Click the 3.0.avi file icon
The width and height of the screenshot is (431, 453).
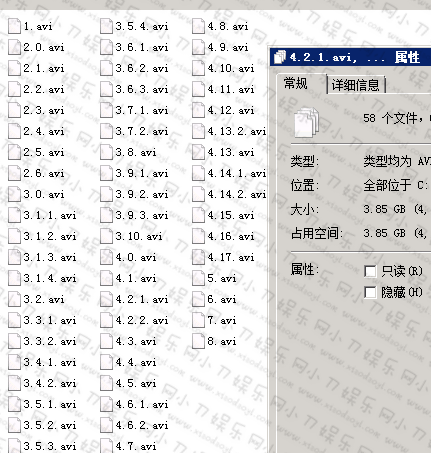(14, 194)
